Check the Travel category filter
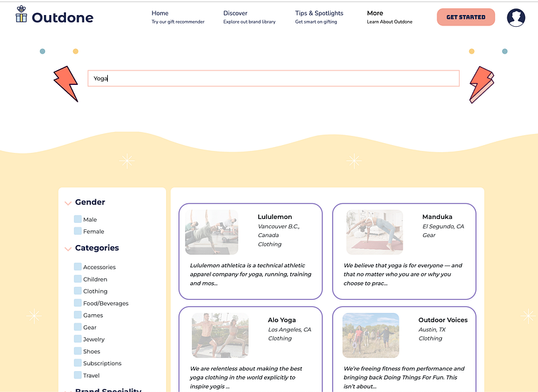 (x=78, y=375)
